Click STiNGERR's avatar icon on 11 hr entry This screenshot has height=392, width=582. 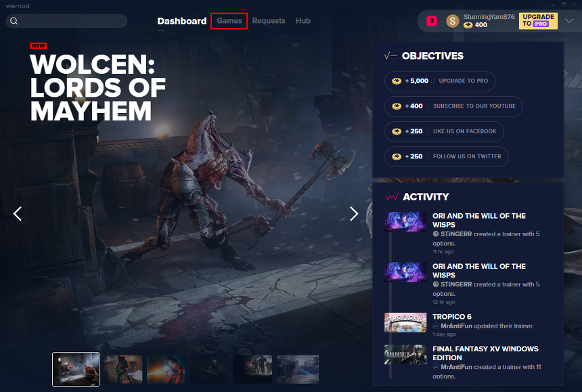tap(436, 234)
